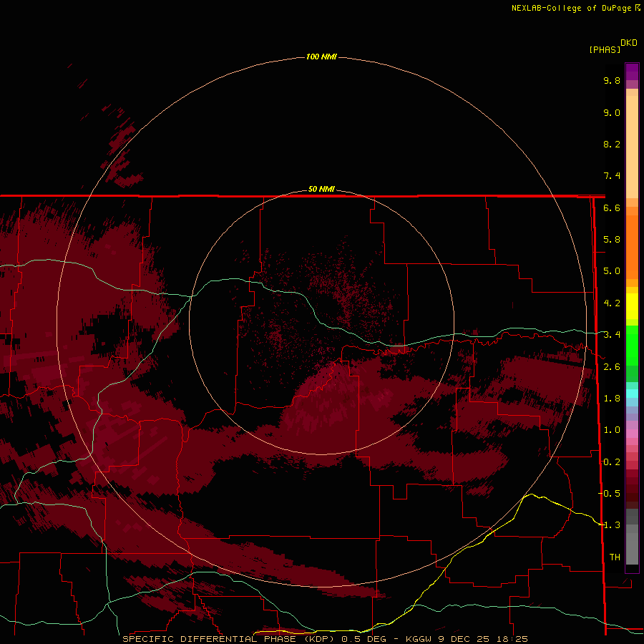Click the DKD legend heading

click(629, 43)
